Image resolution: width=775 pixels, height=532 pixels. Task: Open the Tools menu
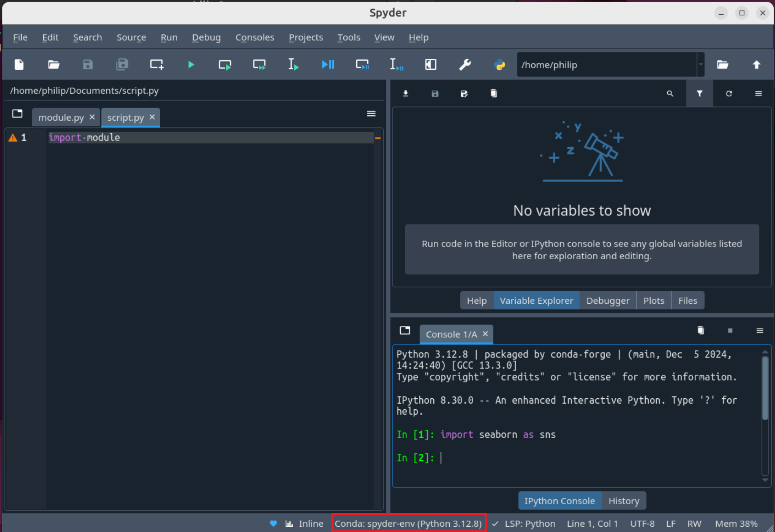pos(349,37)
